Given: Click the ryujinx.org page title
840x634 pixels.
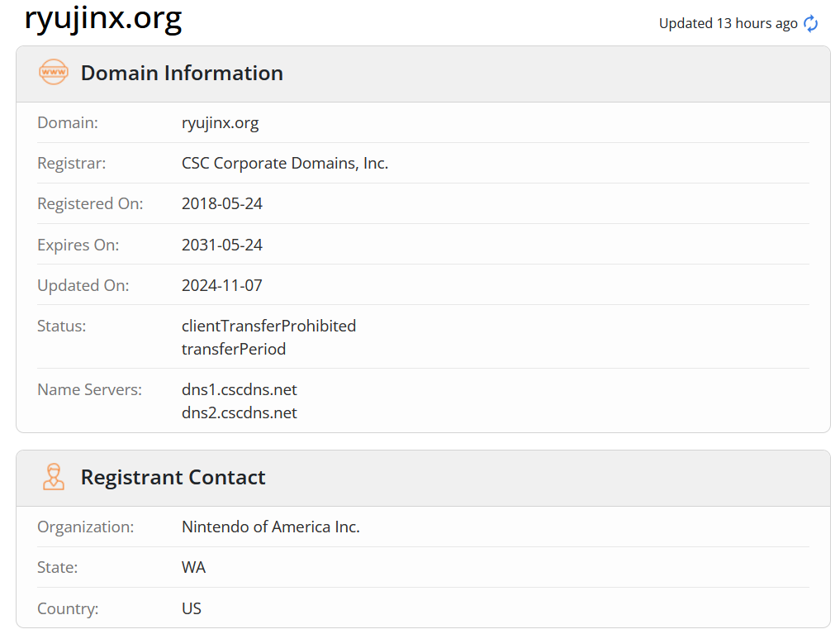Looking at the screenshot, I should [103, 18].
